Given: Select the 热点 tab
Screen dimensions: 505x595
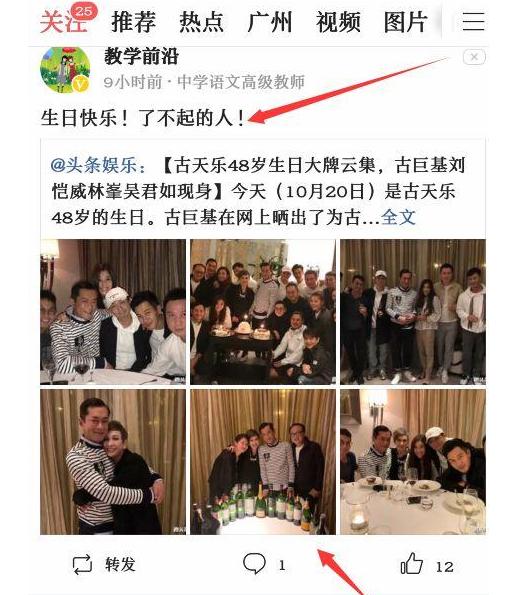Looking at the screenshot, I should (201, 22).
